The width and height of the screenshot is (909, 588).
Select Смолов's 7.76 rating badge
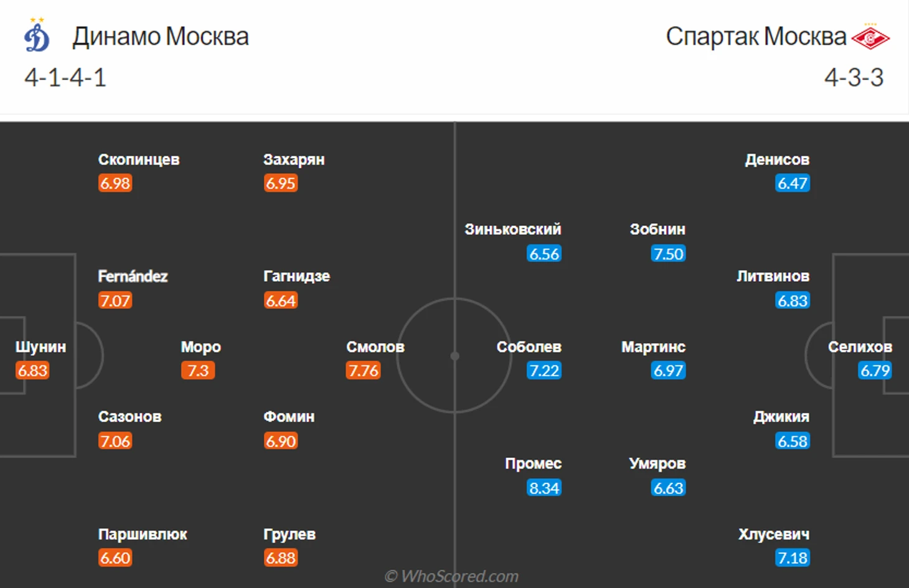point(363,371)
